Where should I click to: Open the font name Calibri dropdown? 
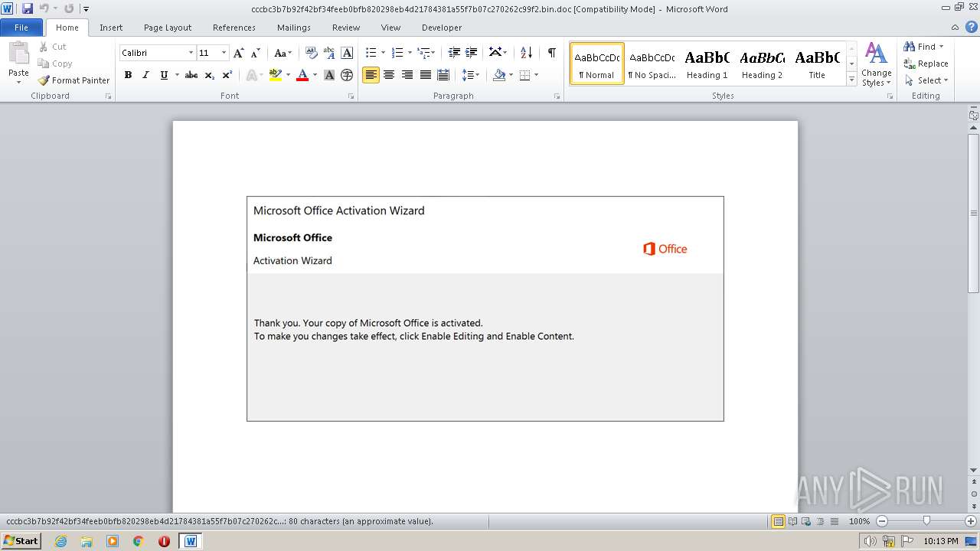[x=191, y=53]
